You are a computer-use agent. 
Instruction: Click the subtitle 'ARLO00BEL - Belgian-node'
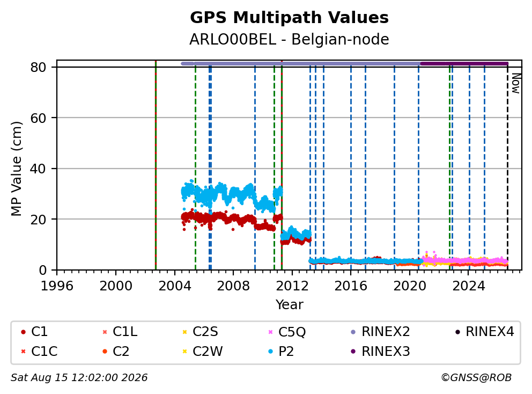[x=289, y=39]
